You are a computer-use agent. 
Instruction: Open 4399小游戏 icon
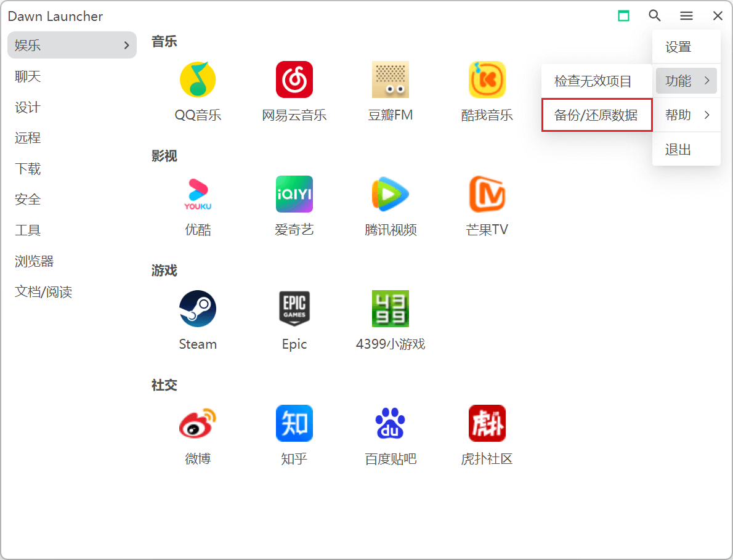coord(391,309)
